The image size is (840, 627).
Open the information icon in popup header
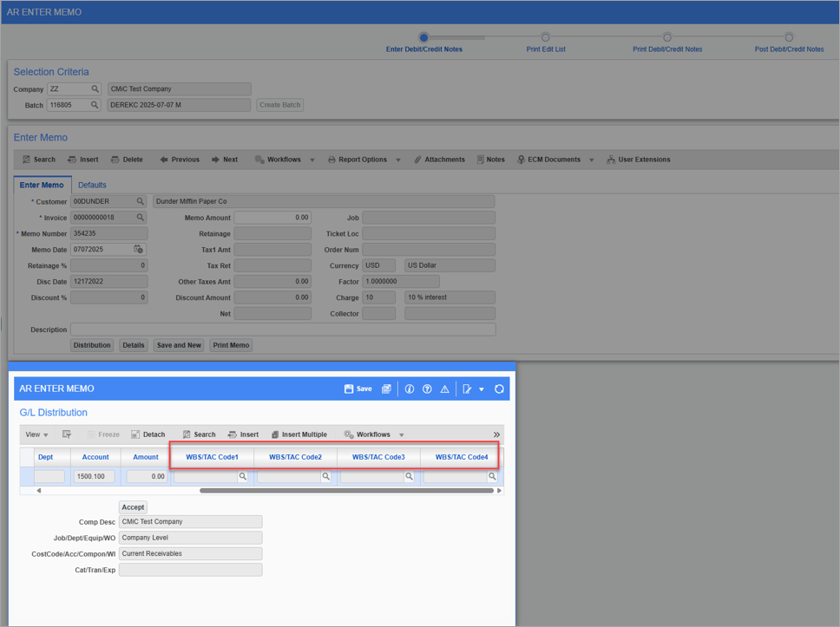[410, 389]
